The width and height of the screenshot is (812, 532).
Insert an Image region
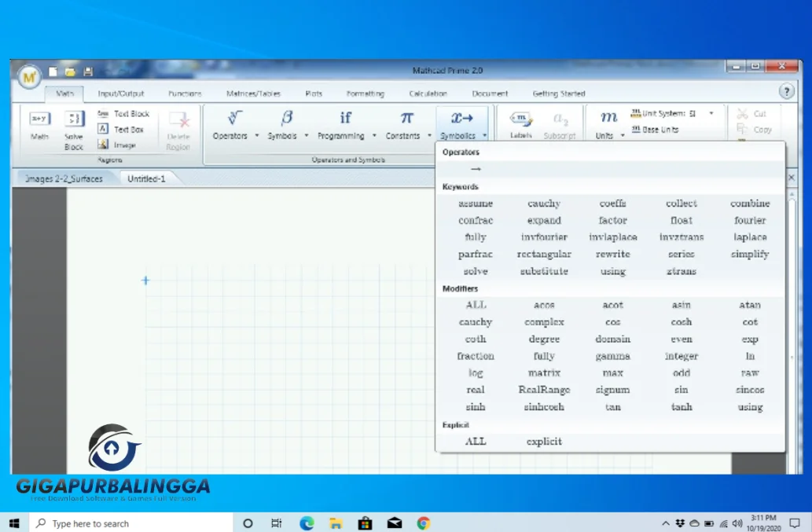click(x=117, y=145)
